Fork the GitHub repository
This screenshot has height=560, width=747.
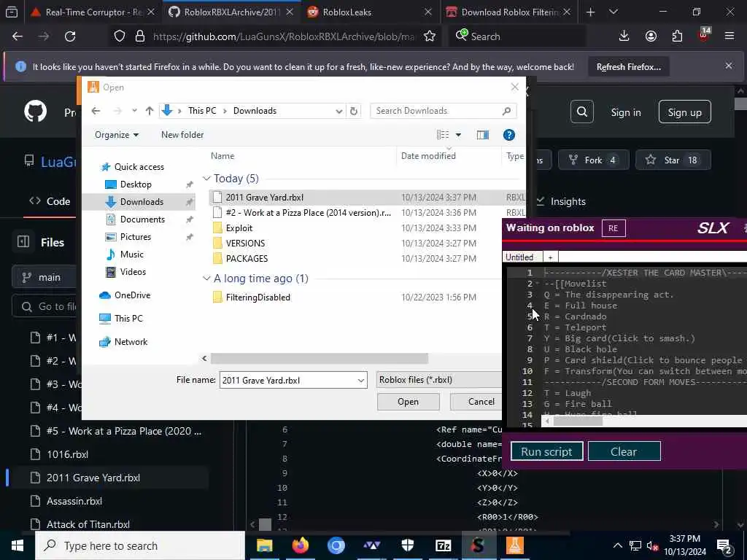tap(594, 160)
